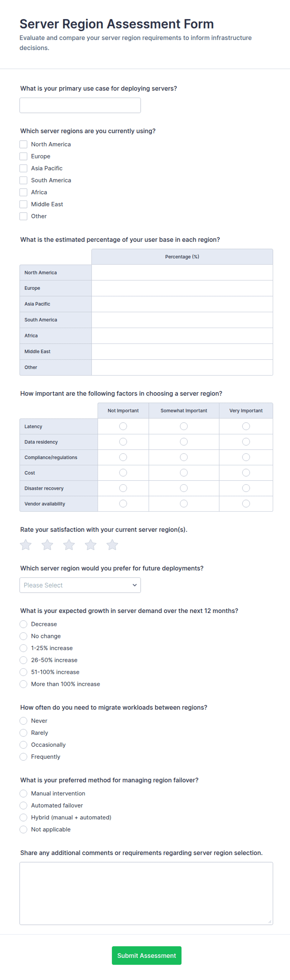
Task: Focus the primary use case text field
Action: 80,105
